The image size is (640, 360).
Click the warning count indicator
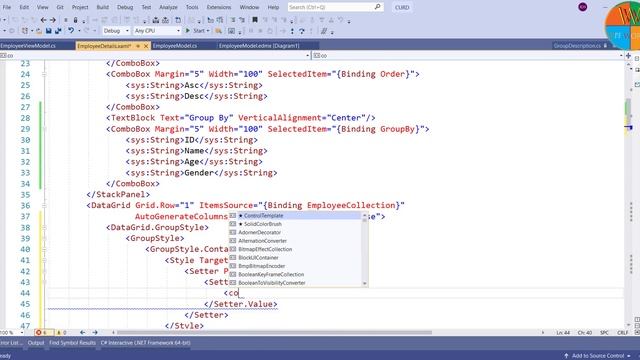tap(61, 333)
